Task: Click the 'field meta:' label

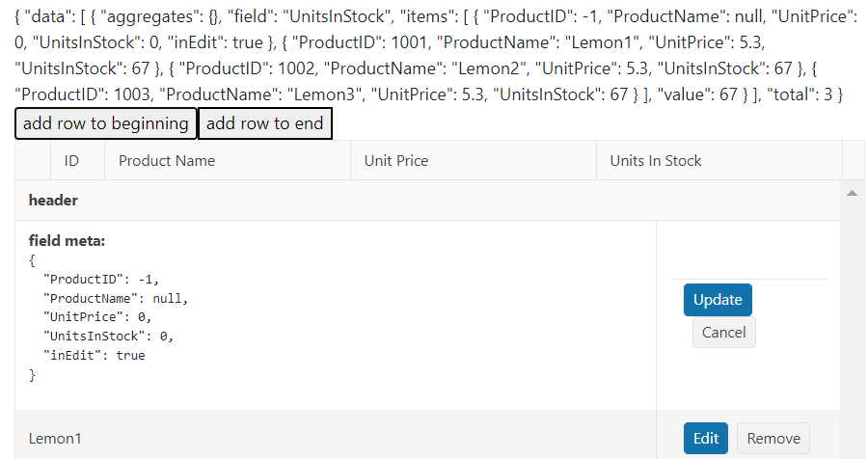Action: coord(68,240)
